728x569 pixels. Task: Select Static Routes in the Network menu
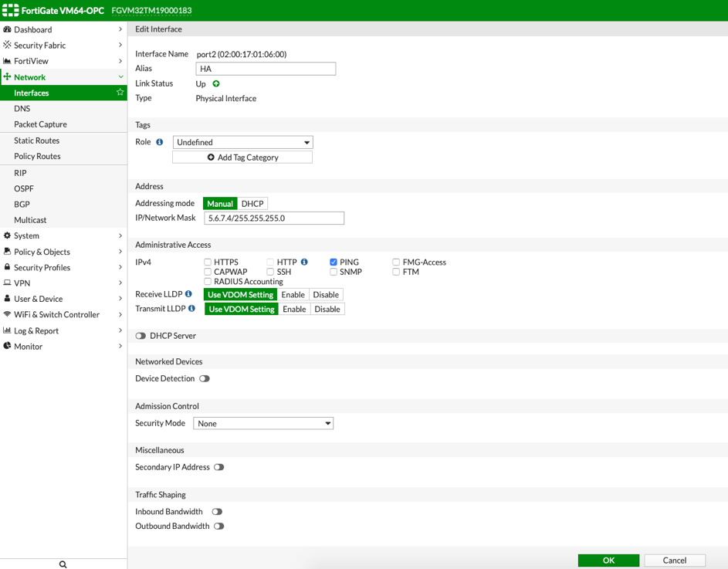pos(36,141)
